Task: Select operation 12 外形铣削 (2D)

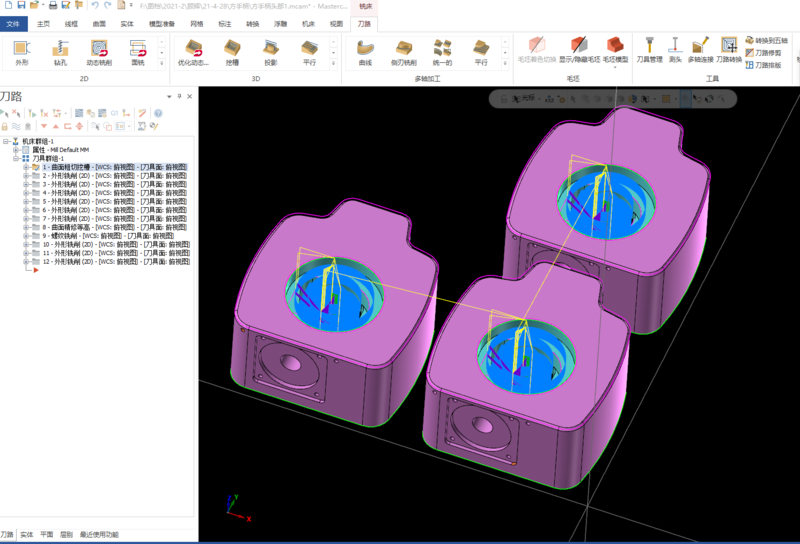Action: 116,261
